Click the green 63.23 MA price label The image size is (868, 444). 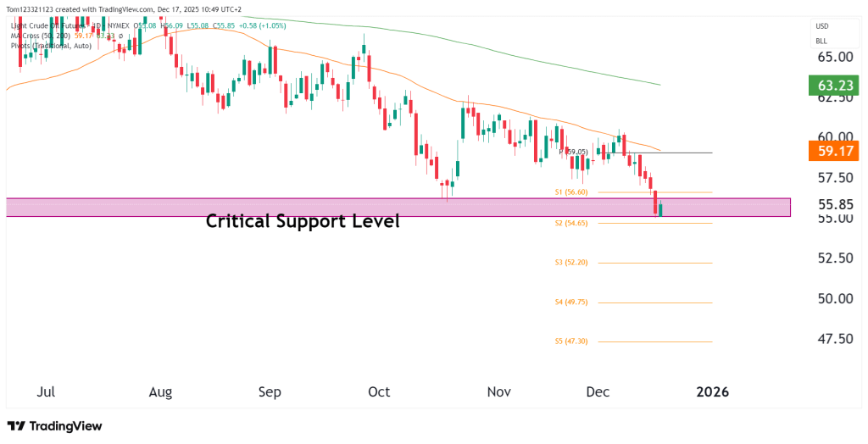click(835, 86)
